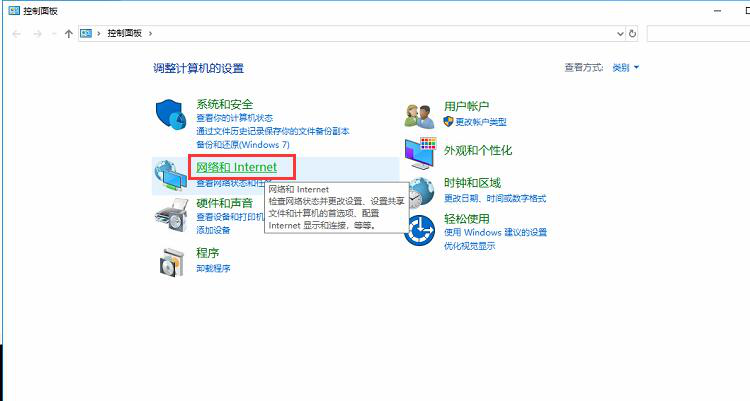Open the 硬件和声音 category
The width and height of the screenshot is (750, 401).
(x=224, y=203)
